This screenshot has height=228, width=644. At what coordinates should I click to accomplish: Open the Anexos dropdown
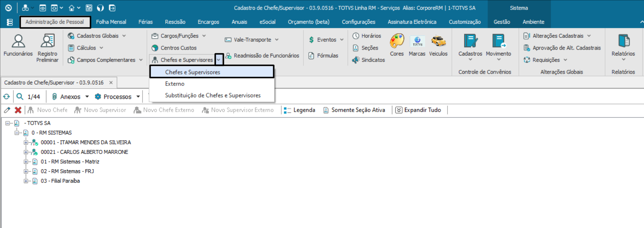(87, 97)
